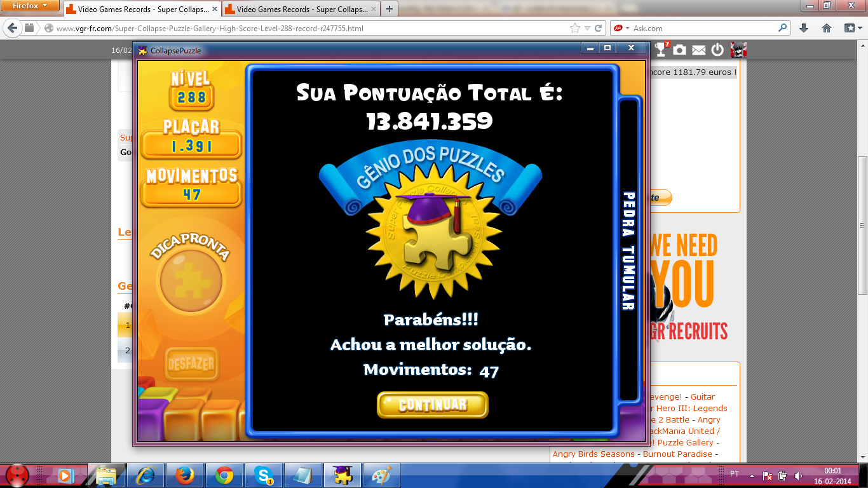Image resolution: width=868 pixels, height=488 pixels.
Task: Bookmark this page with the star icon
Action: click(575, 28)
